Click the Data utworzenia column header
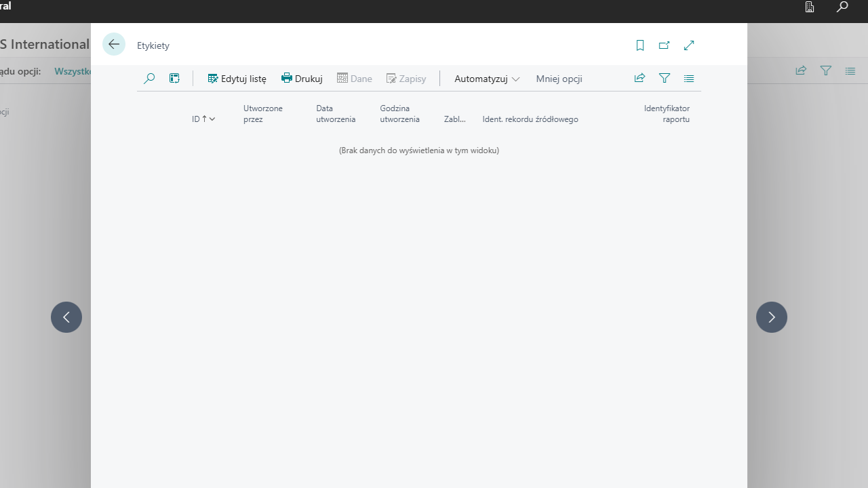The width and height of the screenshot is (868, 488). pyautogui.click(x=336, y=114)
